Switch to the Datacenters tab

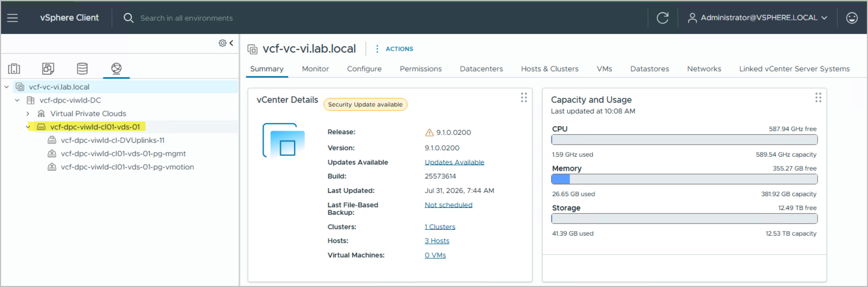[481, 69]
